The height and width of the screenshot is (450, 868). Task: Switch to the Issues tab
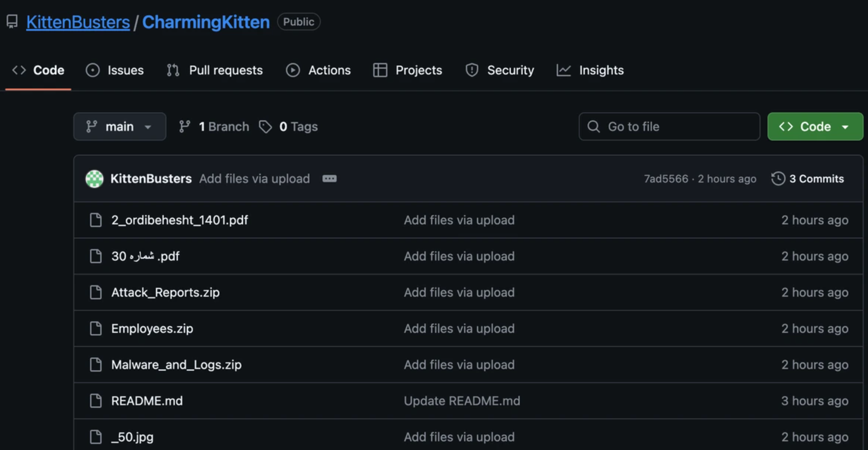point(115,70)
